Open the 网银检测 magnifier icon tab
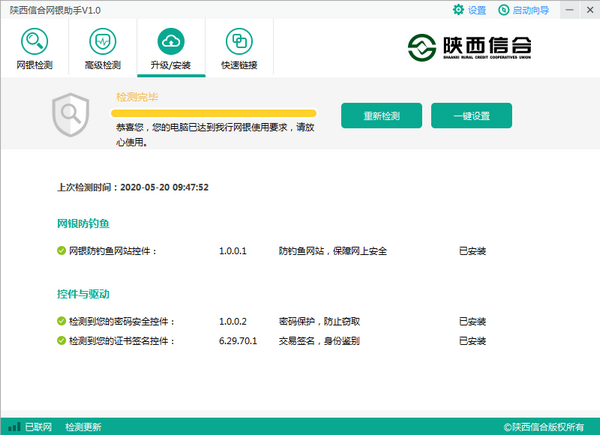600x435 pixels. [x=35, y=42]
